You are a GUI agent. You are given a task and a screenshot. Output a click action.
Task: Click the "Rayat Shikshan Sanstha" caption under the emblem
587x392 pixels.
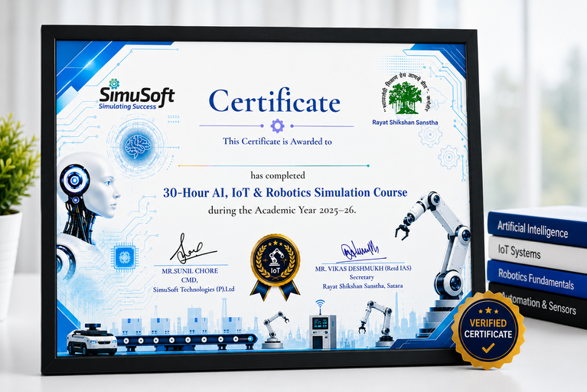click(x=405, y=122)
